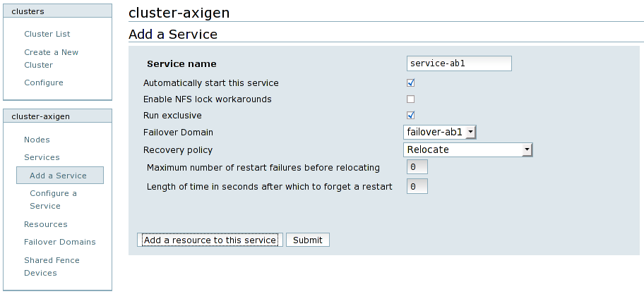The image size is (644, 294).
Task: Uncheck the Run exclusive checkbox
Action: point(410,116)
